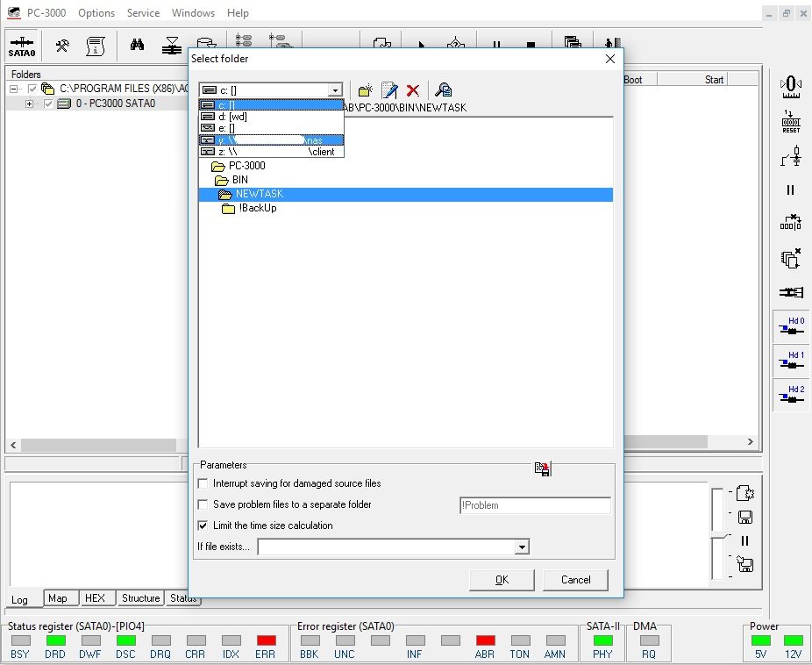
Task: Select drive c: [] in dropdown list
Action: point(271,105)
